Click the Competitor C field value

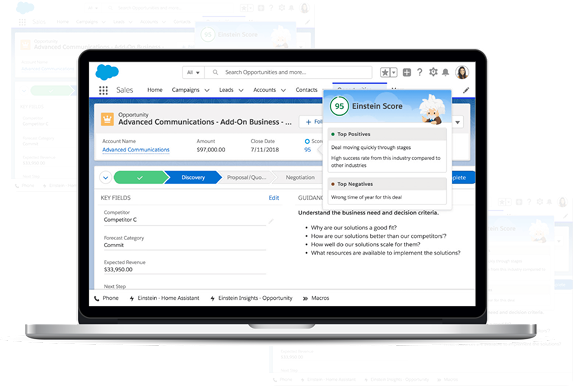(x=120, y=220)
